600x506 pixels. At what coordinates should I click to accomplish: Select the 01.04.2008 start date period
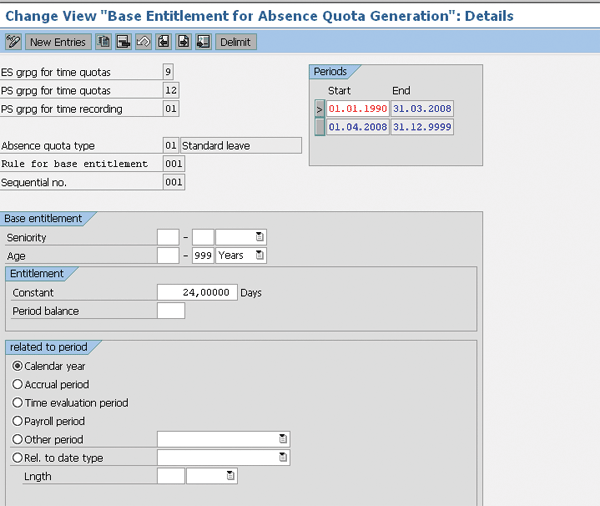click(358, 127)
